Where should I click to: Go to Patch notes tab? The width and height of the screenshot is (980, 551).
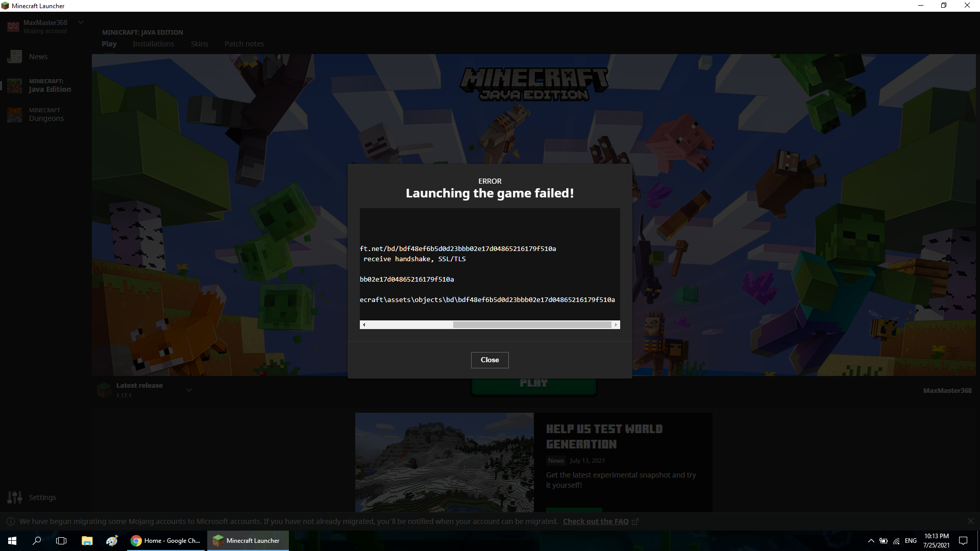pyautogui.click(x=244, y=44)
